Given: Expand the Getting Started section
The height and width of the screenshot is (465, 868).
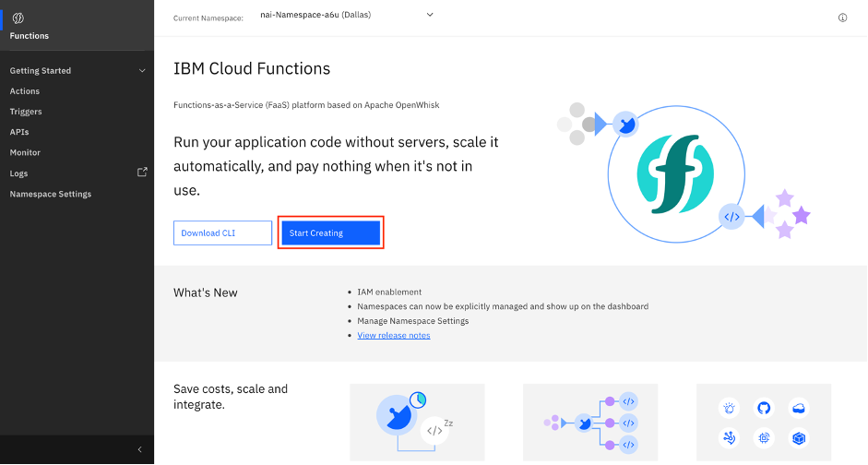Looking at the screenshot, I should [x=77, y=71].
